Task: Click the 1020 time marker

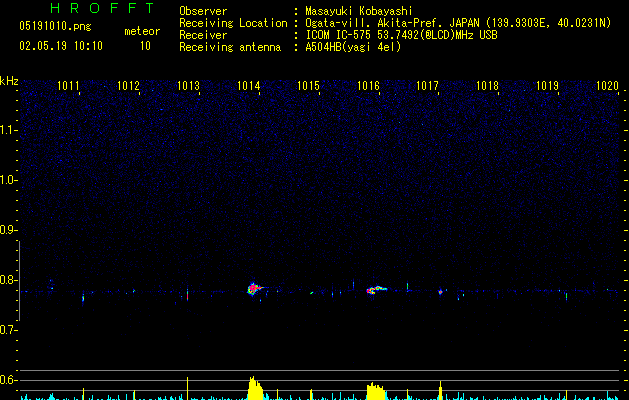Action: tap(607, 86)
